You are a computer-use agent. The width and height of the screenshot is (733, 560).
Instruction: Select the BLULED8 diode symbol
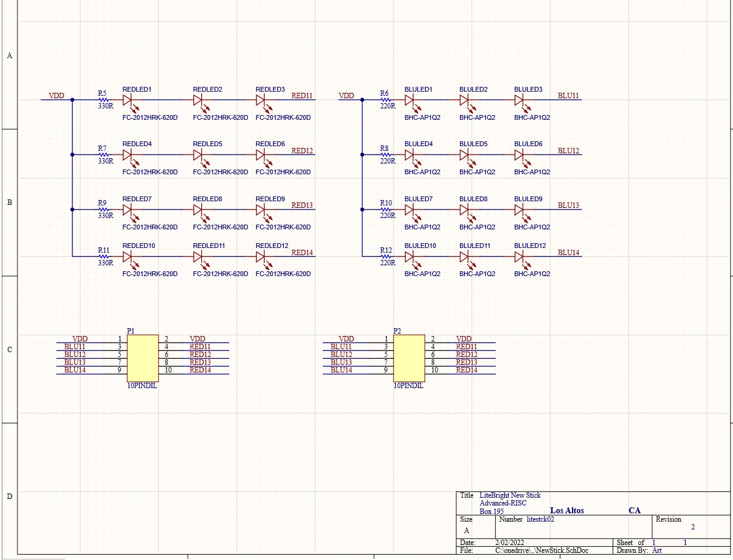coord(464,210)
